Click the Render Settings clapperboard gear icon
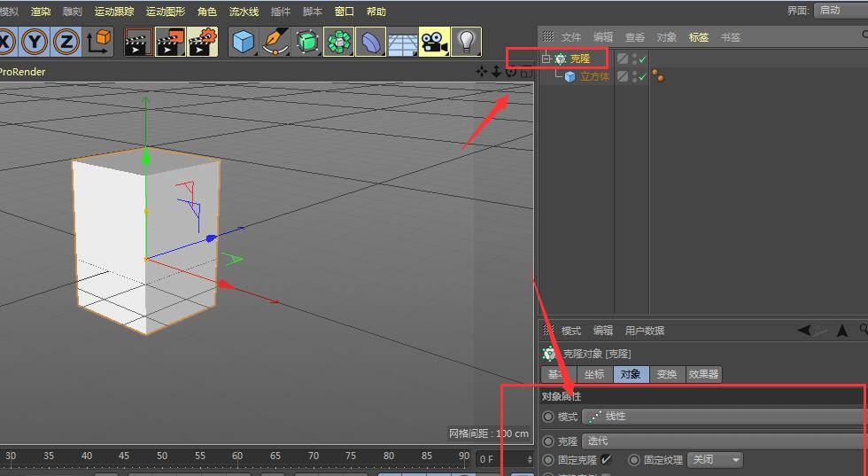The height and width of the screenshot is (476, 868). pyautogui.click(x=202, y=42)
